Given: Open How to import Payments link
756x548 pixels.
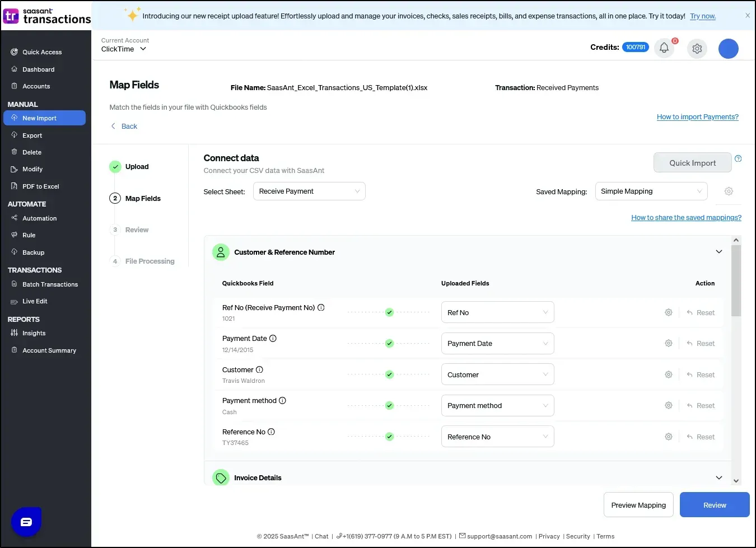Looking at the screenshot, I should pos(698,117).
